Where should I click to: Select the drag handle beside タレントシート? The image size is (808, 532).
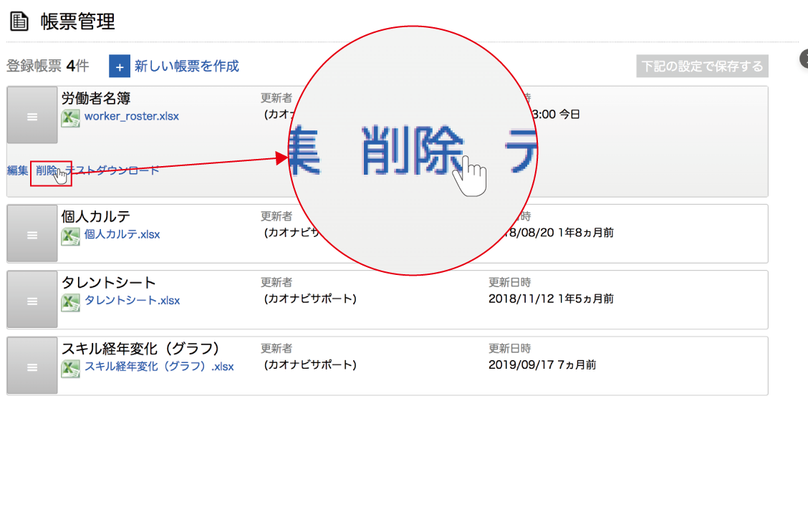[x=32, y=301]
